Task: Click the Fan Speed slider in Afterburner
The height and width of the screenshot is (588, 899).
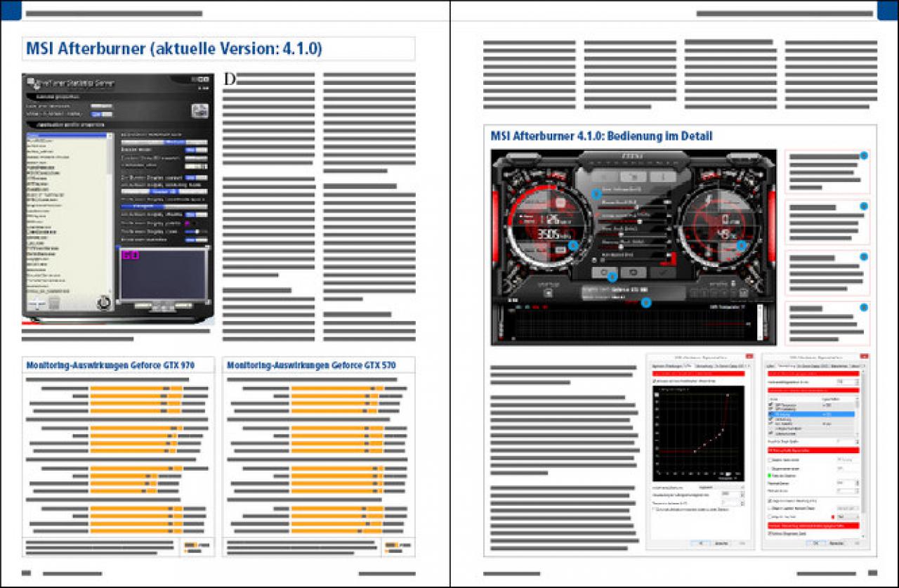Action: [632, 259]
